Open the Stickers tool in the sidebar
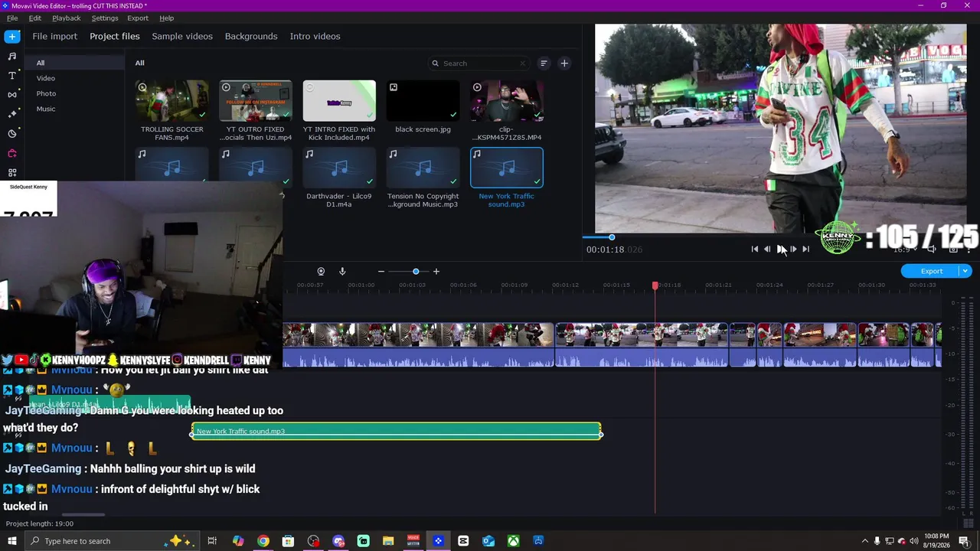The height and width of the screenshot is (551, 980). 12,134
